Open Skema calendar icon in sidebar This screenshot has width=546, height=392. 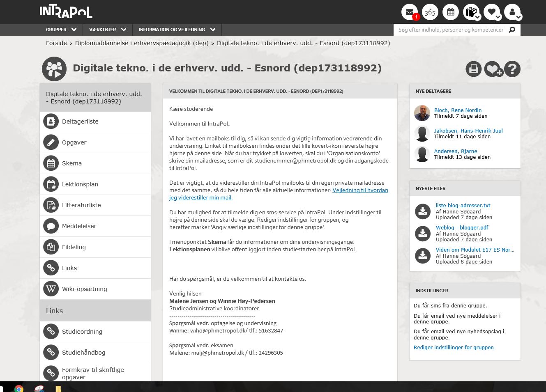(x=51, y=163)
